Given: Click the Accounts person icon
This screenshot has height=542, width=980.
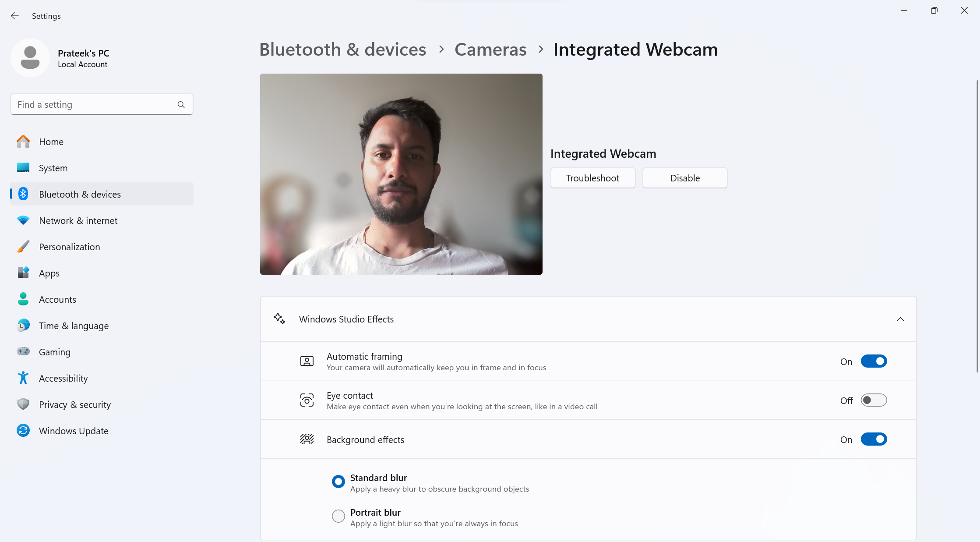Looking at the screenshot, I should click(x=23, y=299).
